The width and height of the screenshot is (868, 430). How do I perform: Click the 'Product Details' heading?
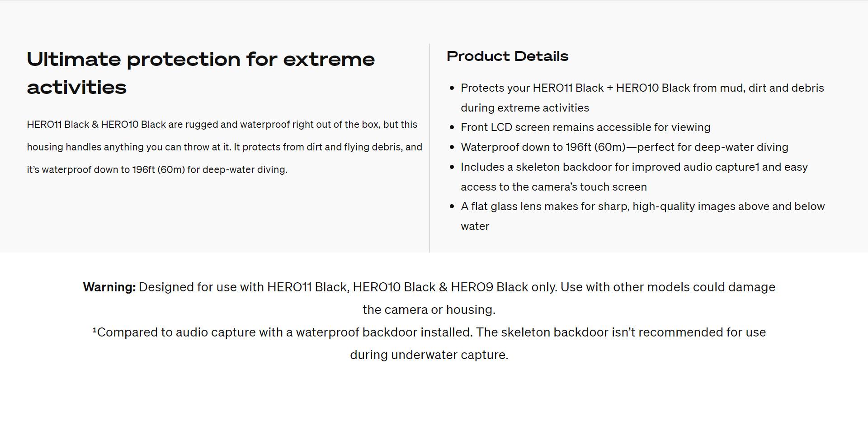[x=507, y=56]
